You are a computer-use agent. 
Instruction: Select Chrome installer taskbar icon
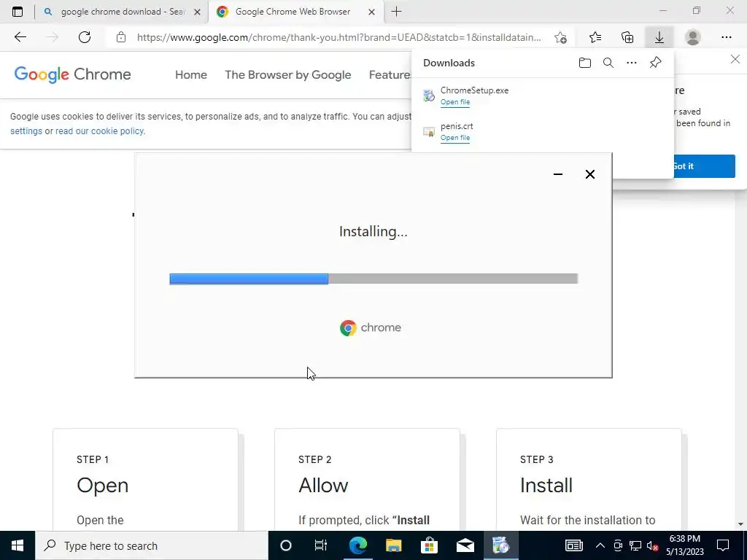[x=500, y=545]
